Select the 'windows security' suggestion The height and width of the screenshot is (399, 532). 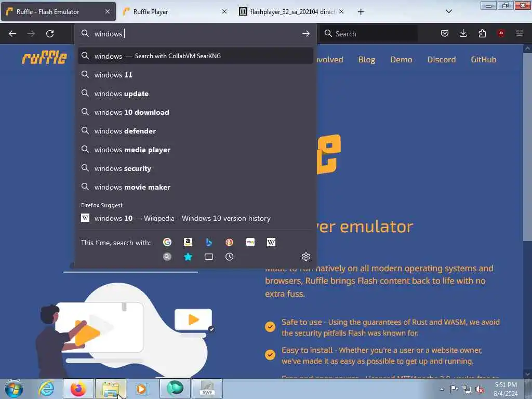(x=195, y=168)
